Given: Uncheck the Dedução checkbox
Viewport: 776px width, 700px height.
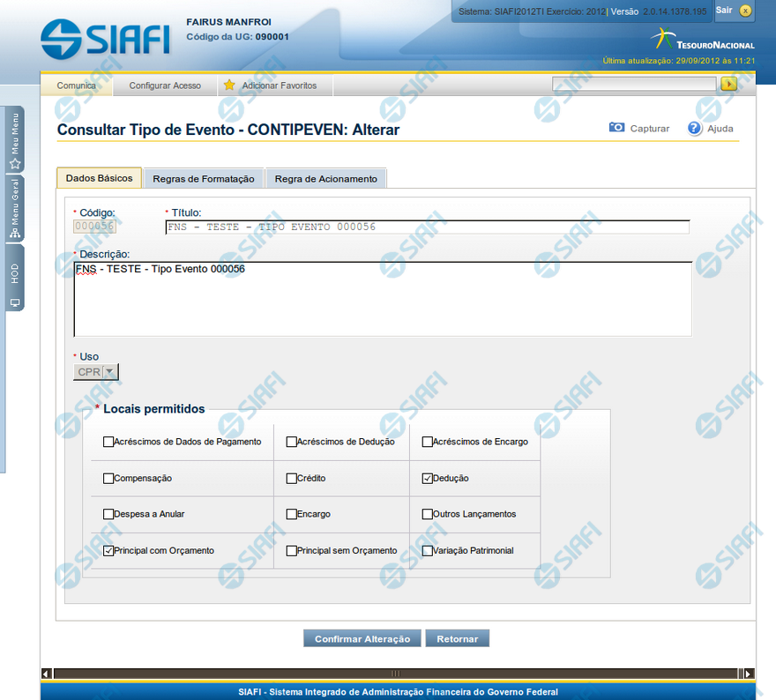Looking at the screenshot, I should click(428, 479).
